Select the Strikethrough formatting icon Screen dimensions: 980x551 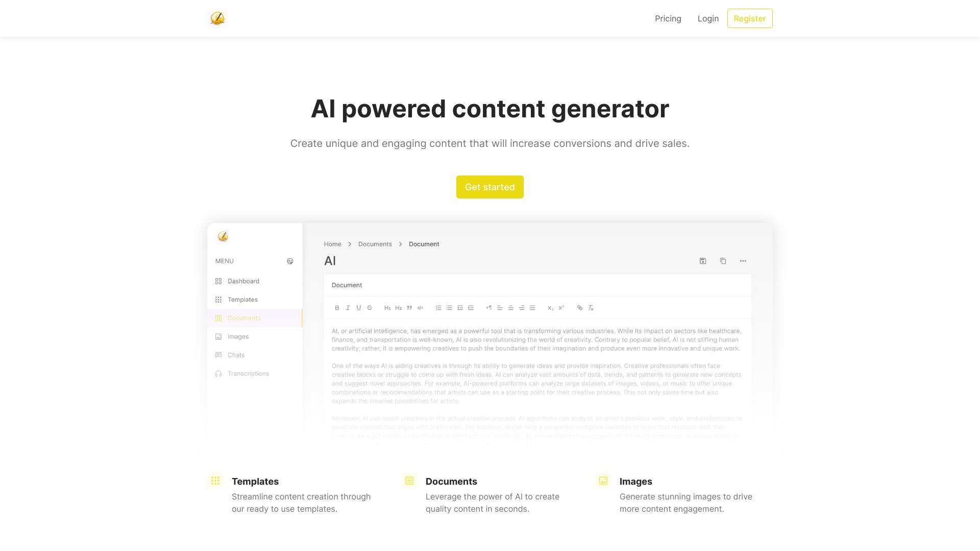[370, 308]
